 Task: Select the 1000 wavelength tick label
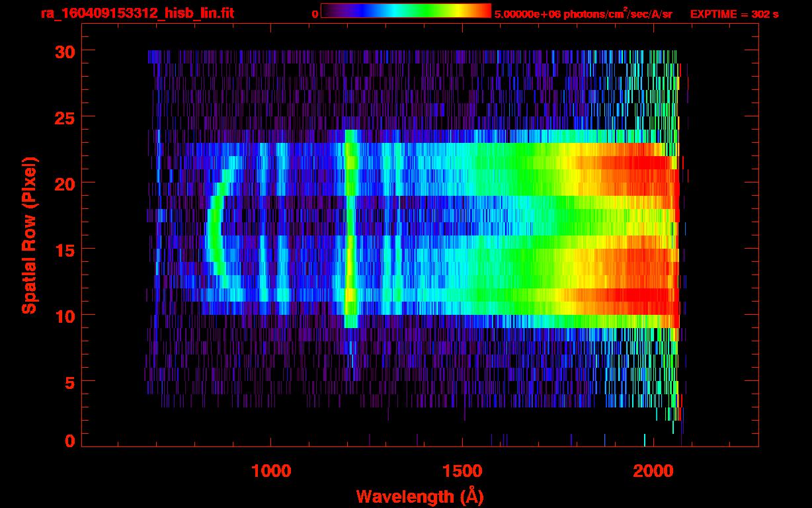(271, 470)
